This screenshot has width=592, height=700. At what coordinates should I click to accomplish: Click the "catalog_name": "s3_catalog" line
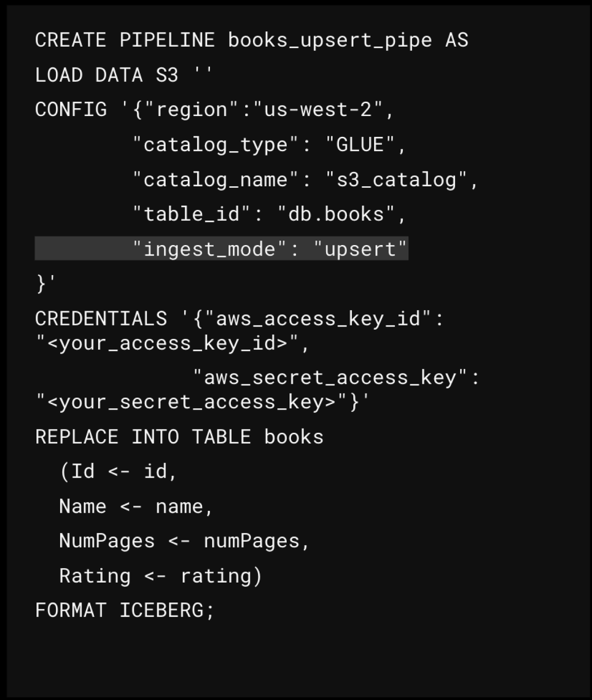click(x=305, y=179)
